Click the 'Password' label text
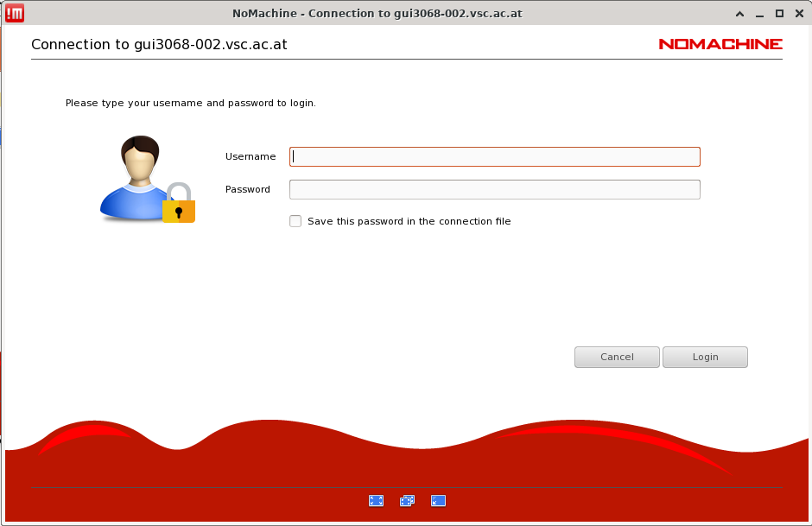The height and width of the screenshot is (526, 812). [248, 189]
